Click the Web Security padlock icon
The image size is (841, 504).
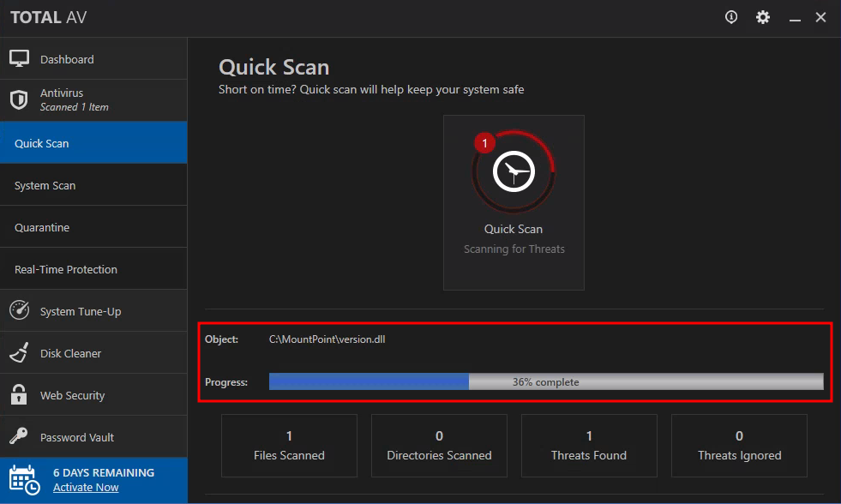(x=19, y=394)
